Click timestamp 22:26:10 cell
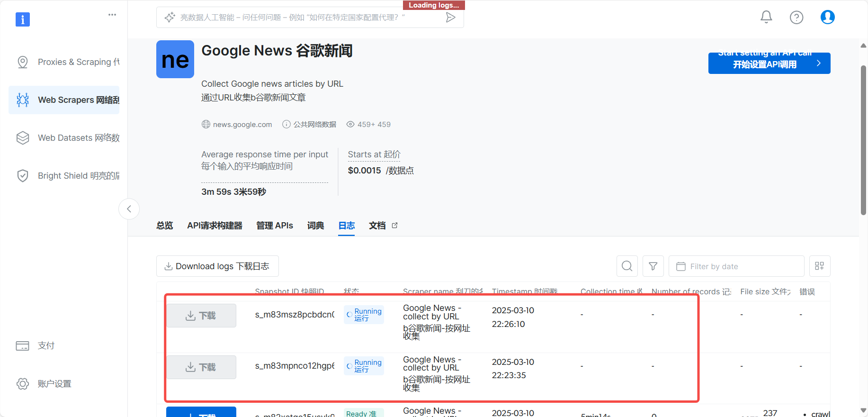Viewport: 868px width, 417px height. [513, 317]
